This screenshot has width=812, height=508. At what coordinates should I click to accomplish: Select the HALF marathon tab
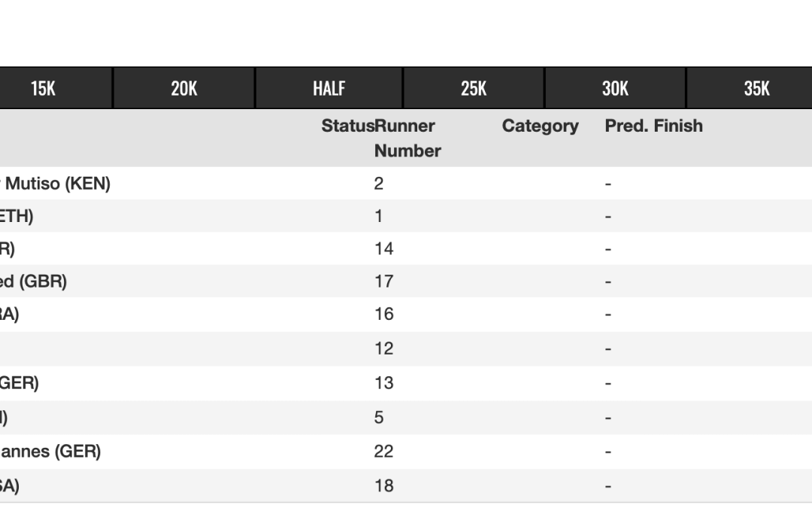[x=329, y=88]
